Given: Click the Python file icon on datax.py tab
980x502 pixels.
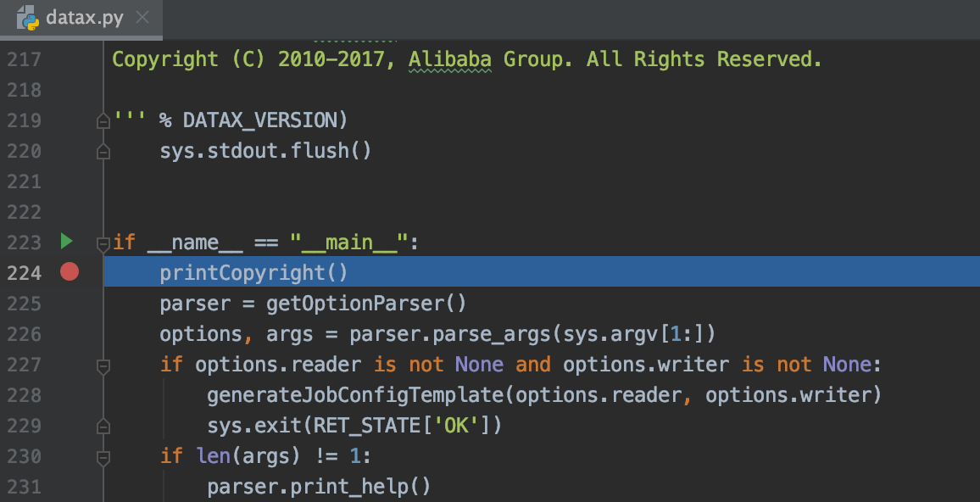Looking at the screenshot, I should [x=27, y=17].
